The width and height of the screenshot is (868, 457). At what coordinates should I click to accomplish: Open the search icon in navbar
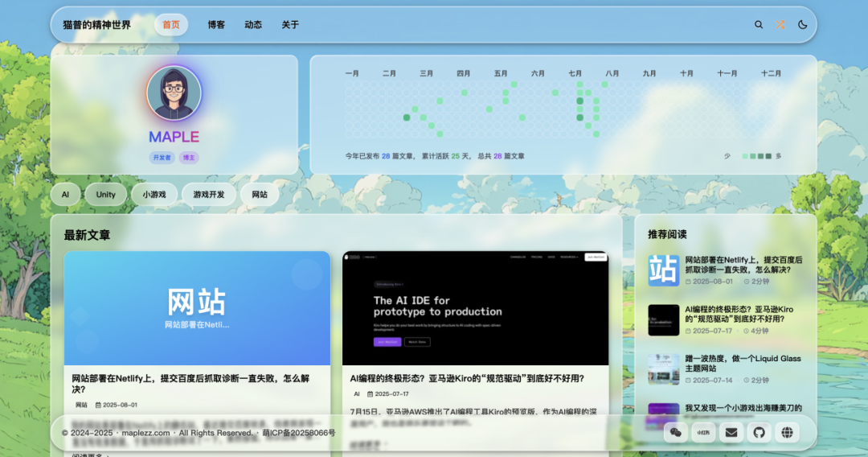click(x=759, y=25)
